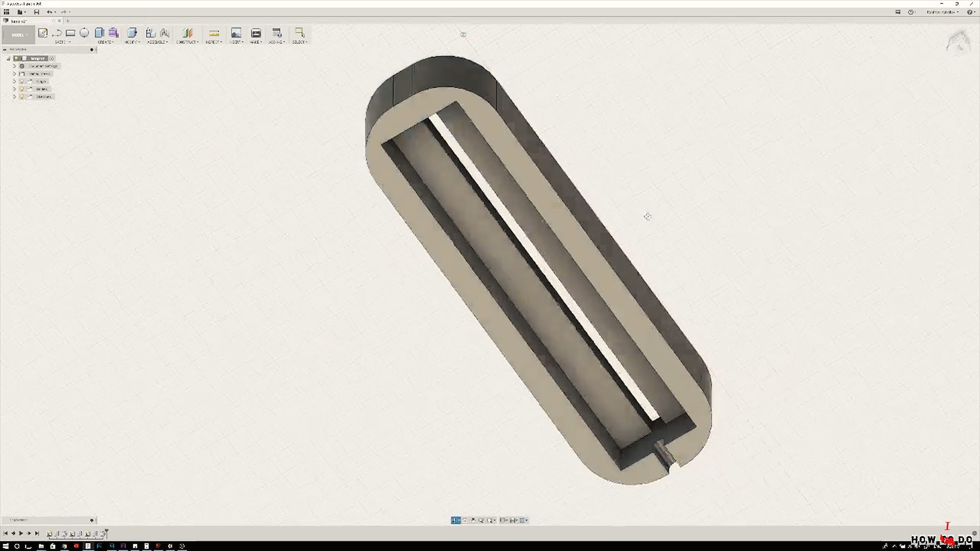Select the Circle sketch tool
The width and height of the screenshot is (980, 551).
(x=84, y=33)
